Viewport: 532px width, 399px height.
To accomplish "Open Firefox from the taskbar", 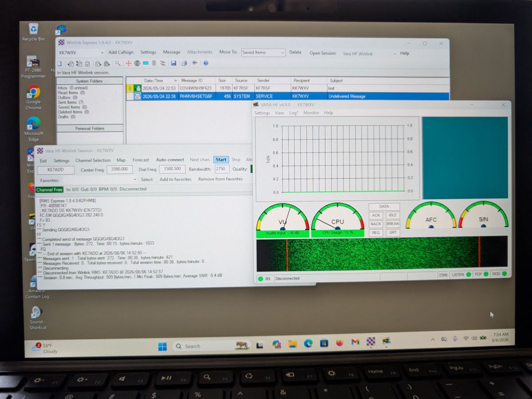I will point(340,342).
